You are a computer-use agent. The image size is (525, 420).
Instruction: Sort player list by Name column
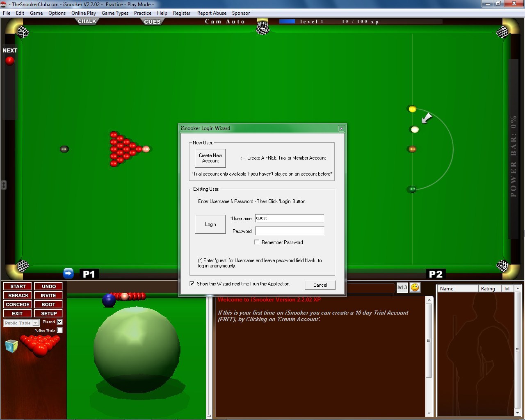point(458,288)
